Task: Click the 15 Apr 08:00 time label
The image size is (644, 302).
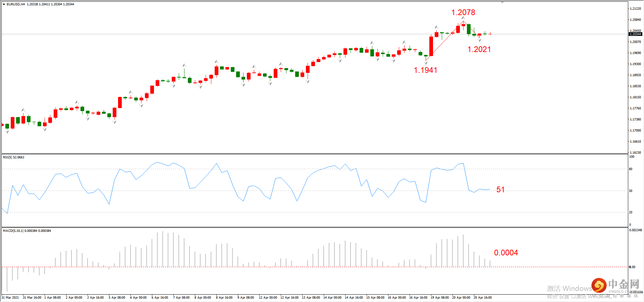Action: (375, 298)
